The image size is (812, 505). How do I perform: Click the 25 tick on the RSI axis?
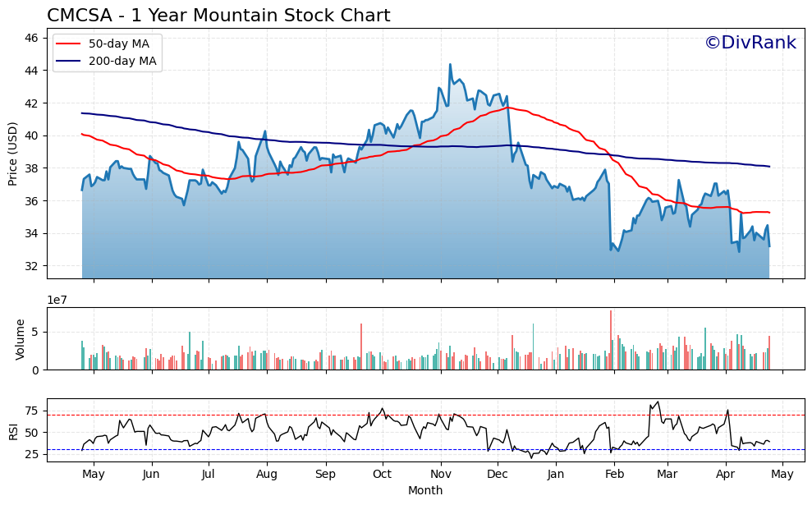pos(31,454)
